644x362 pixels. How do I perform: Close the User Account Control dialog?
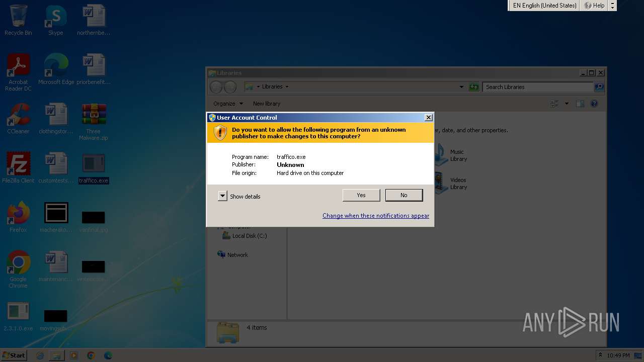pos(428,117)
